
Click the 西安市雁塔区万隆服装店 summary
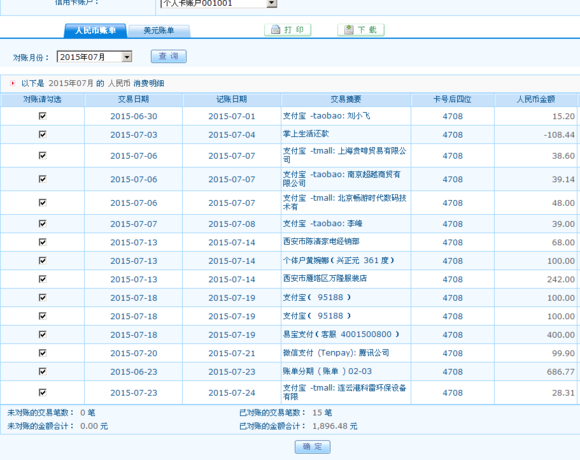pyautogui.click(x=325, y=278)
